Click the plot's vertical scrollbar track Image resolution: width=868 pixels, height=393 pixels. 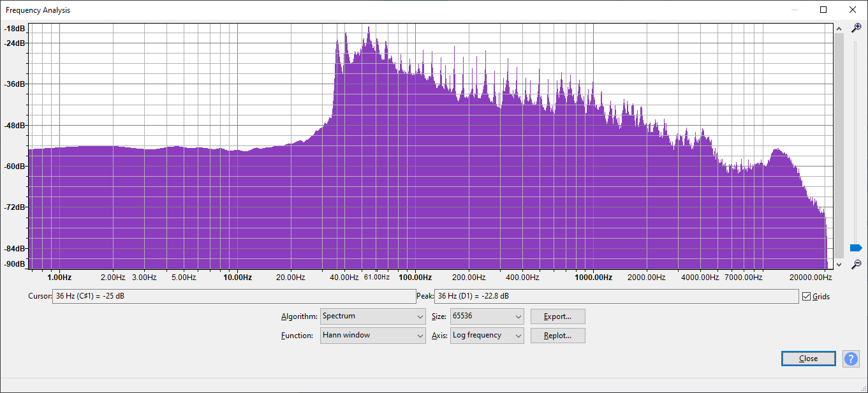pos(839,147)
